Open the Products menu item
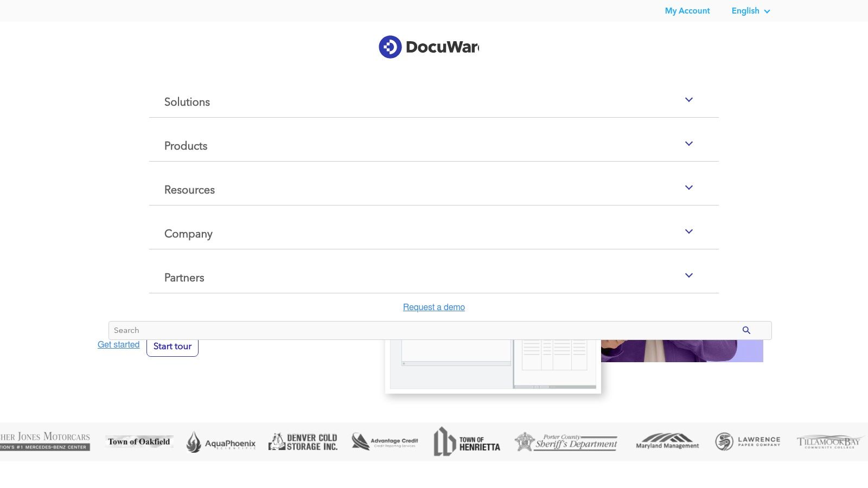This screenshot has width=868, height=488. pos(186,146)
